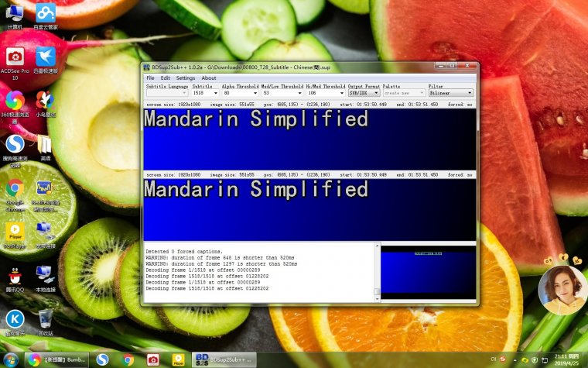Image resolution: width=588 pixels, height=368 pixels.
Task: Open the 本地连接 (Local Connection) desktop icon
Action: tap(46, 280)
